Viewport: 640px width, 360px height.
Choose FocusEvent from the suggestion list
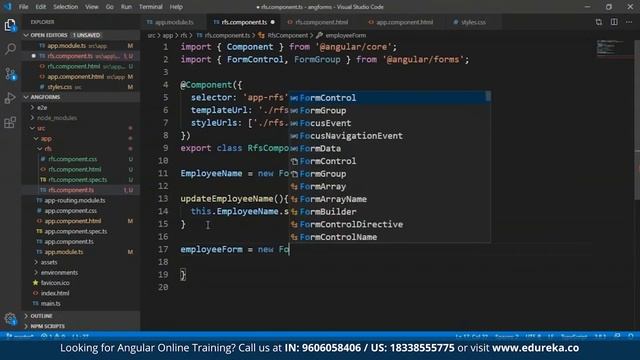(390, 123)
